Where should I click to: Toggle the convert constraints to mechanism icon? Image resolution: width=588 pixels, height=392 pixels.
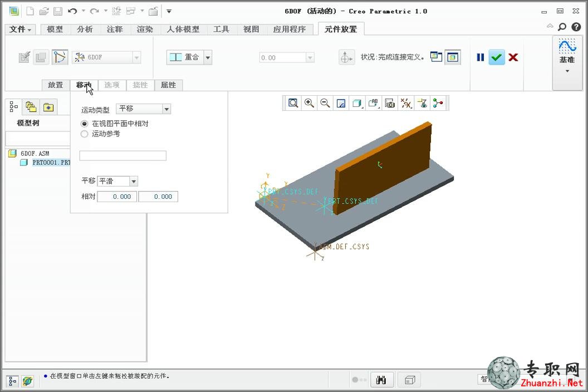pos(60,57)
